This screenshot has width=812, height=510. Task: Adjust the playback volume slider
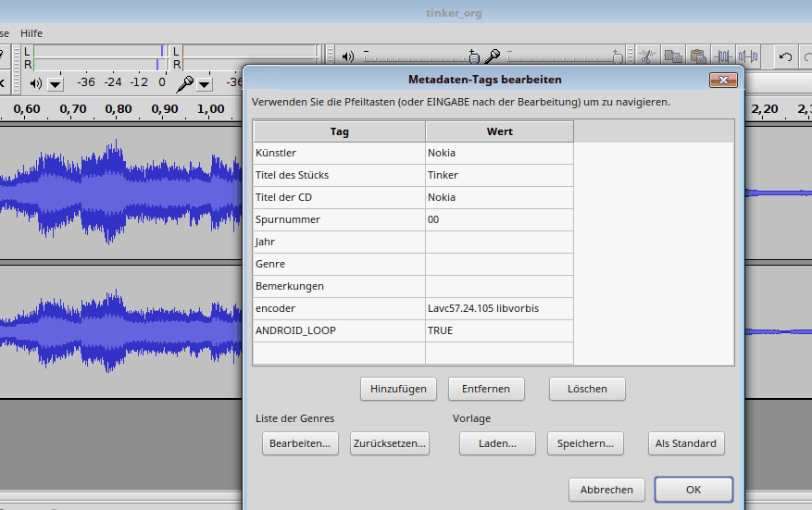[x=421, y=56]
